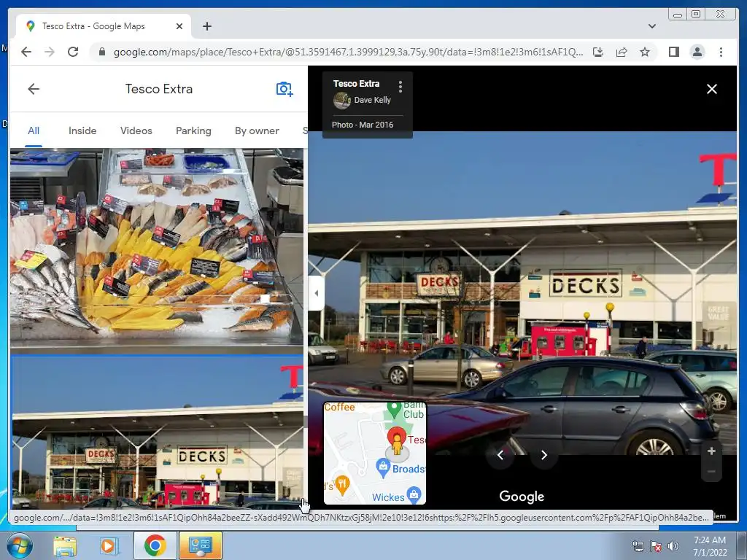Open the Windows Start menu
This screenshot has width=747, height=560.
tap(20, 545)
